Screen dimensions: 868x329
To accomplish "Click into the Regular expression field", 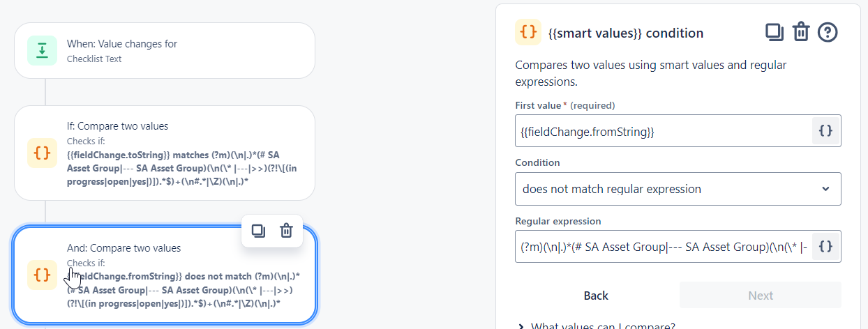I will 663,246.
